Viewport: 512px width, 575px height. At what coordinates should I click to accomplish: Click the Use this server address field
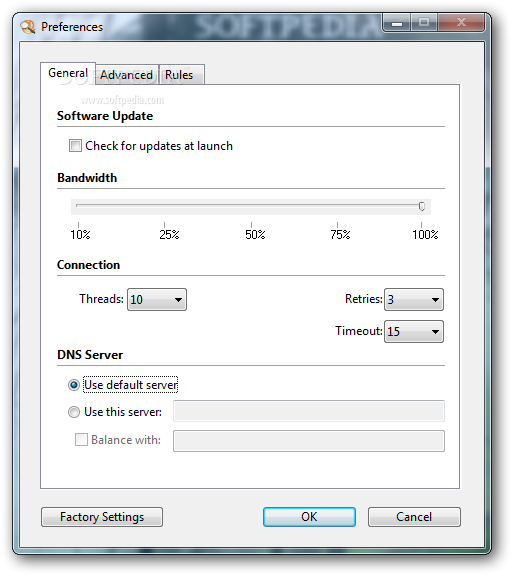[309, 411]
